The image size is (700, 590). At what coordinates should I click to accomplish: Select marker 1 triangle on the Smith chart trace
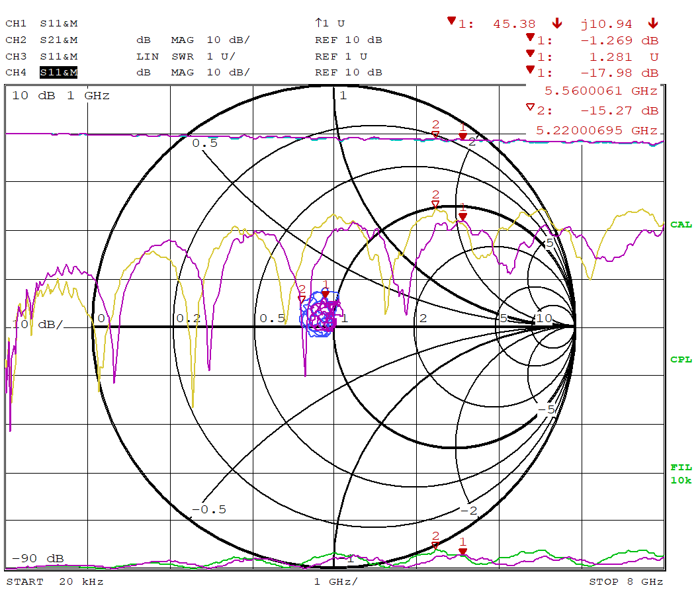click(x=326, y=294)
